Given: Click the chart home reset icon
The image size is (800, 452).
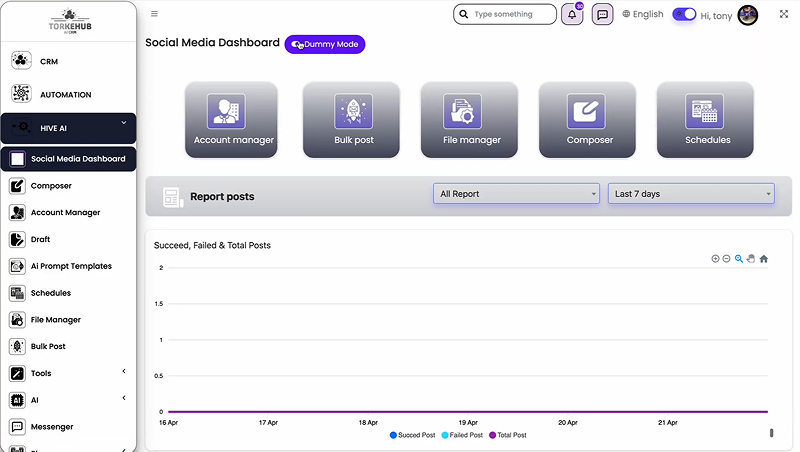Looking at the screenshot, I should click(x=764, y=259).
